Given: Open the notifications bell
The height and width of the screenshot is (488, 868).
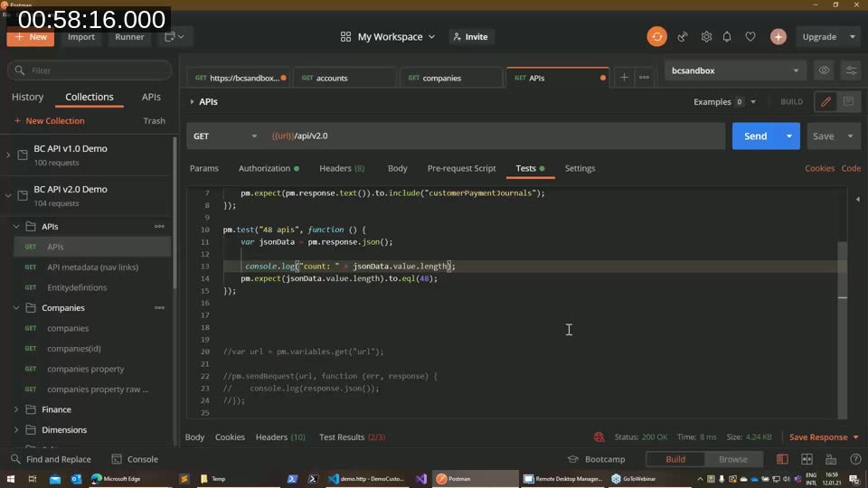Looking at the screenshot, I should pyautogui.click(x=727, y=36).
